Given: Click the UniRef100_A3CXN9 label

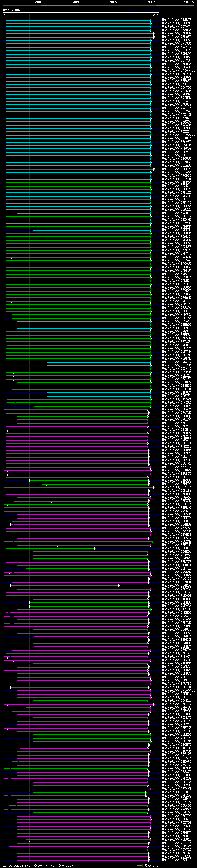Looking at the screenshot, I should 177,542.
